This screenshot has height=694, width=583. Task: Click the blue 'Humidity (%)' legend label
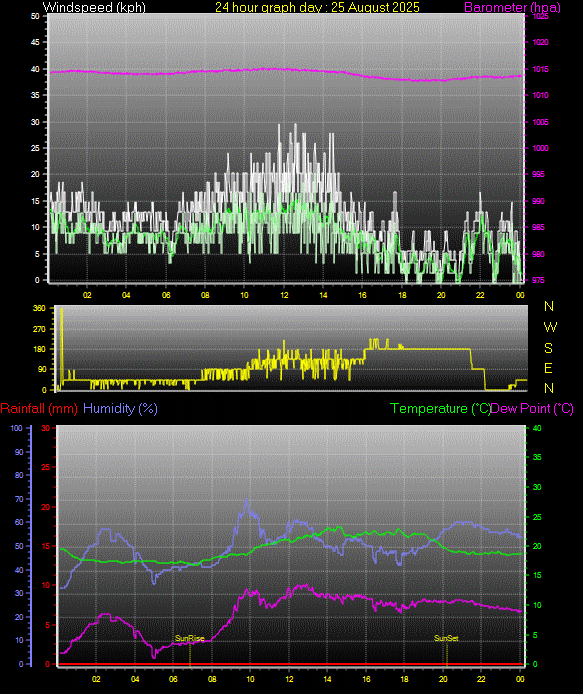[x=120, y=408]
